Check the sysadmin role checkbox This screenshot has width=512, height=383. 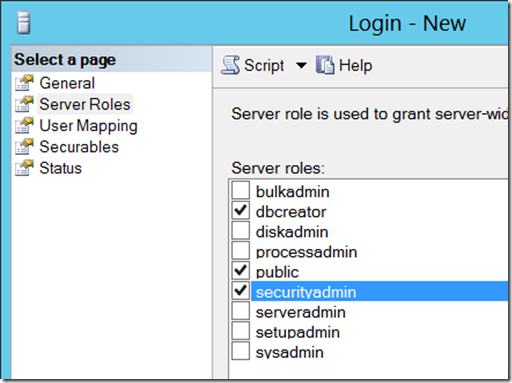(x=241, y=351)
